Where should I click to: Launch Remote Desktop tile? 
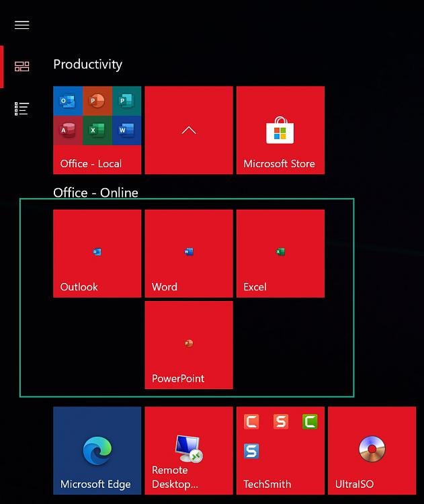tap(189, 451)
